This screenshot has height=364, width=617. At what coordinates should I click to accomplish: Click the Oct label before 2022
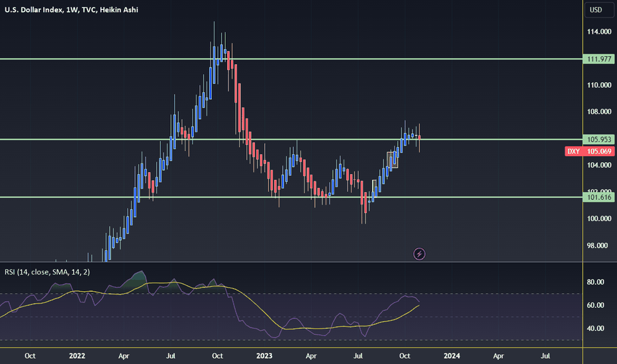click(30, 356)
